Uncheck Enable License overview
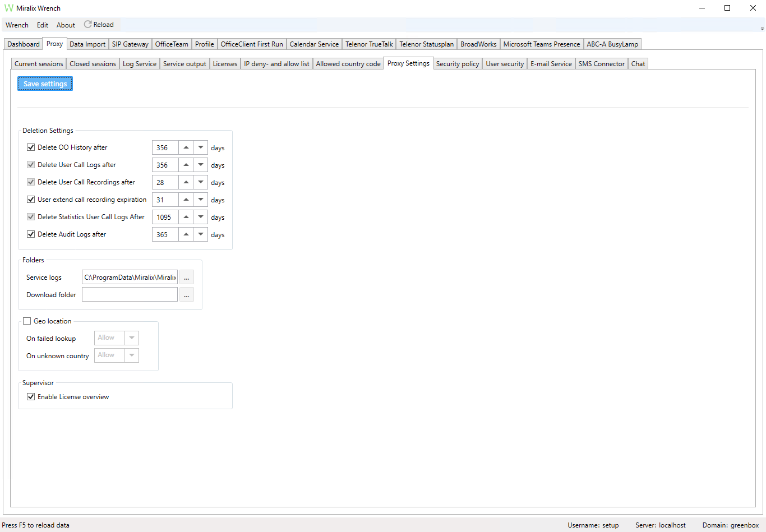Viewport: 766px width, 532px height. click(31, 397)
